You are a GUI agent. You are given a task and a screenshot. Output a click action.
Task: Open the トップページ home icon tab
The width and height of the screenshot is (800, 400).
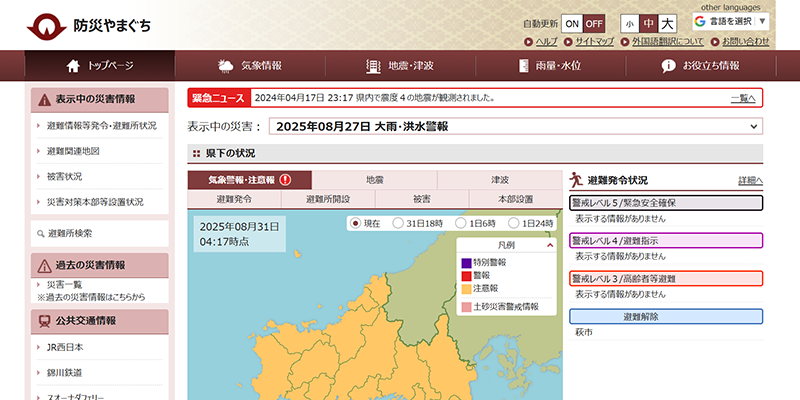point(72,66)
